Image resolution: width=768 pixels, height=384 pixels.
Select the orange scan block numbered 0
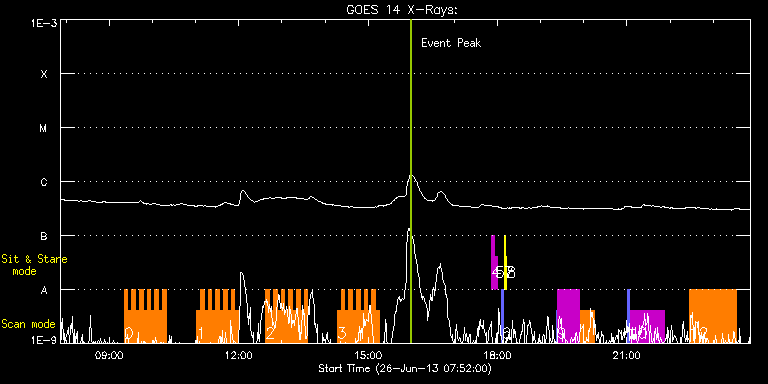pos(145,316)
